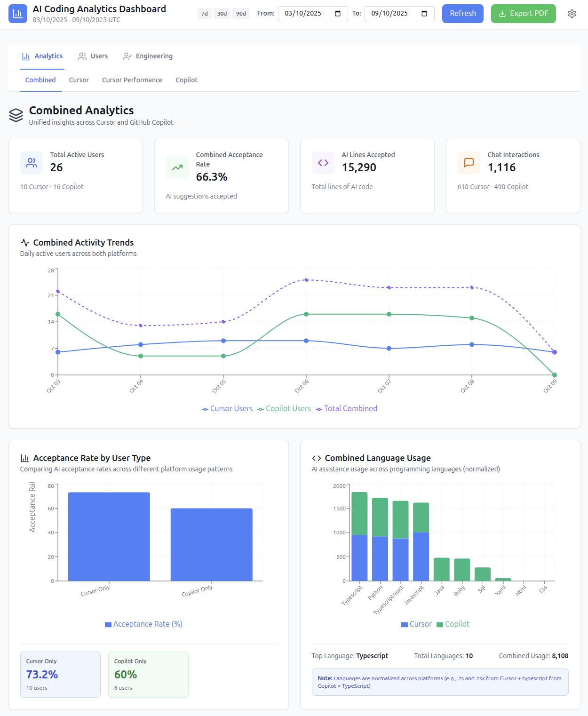The width and height of the screenshot is (588, 716).
Task: Open settings via the gear icon
Action: [572, 14]
